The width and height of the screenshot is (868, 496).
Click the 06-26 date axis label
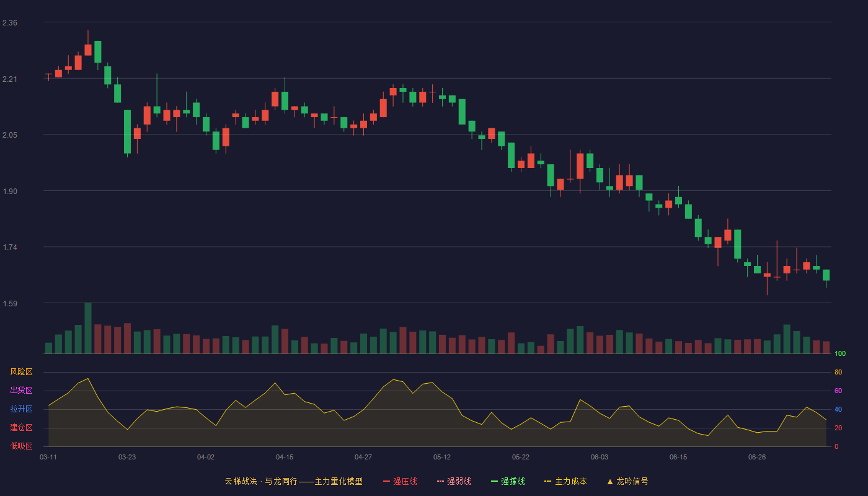point(757,457)
